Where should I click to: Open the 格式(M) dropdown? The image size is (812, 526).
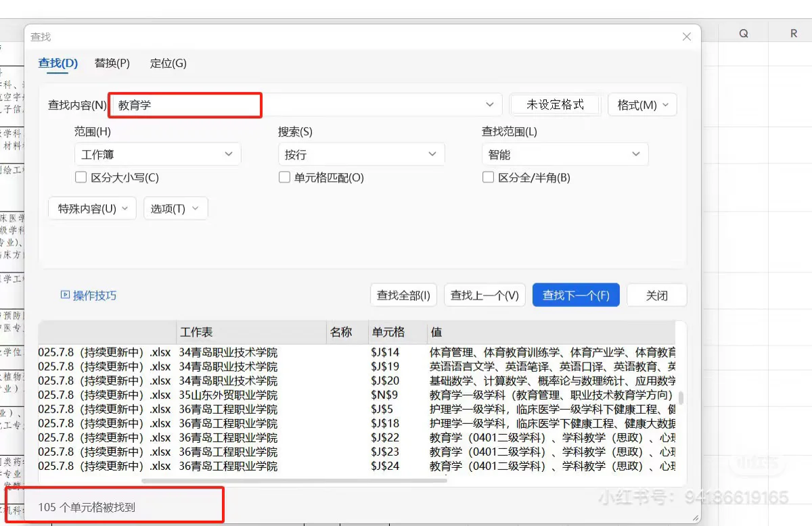642,105
